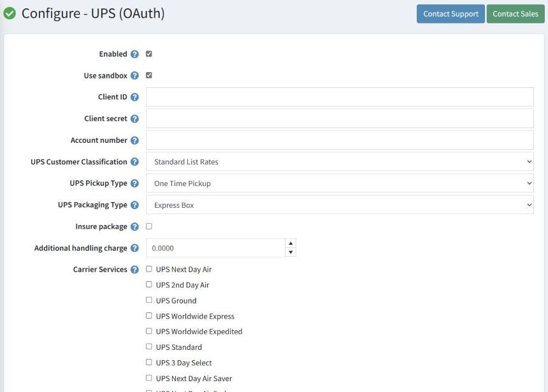Click the help icon next to Account number
This screenshot has width=548, height=392.
click(x=134, y=141)
